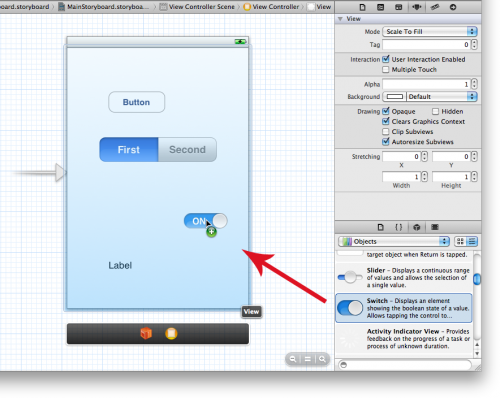Image resolution: width=500 pixels, height=398 pixels.
Task: Enable the Multiple Touch checkbox
Action: pyautogui.click(x=386, y=69)
